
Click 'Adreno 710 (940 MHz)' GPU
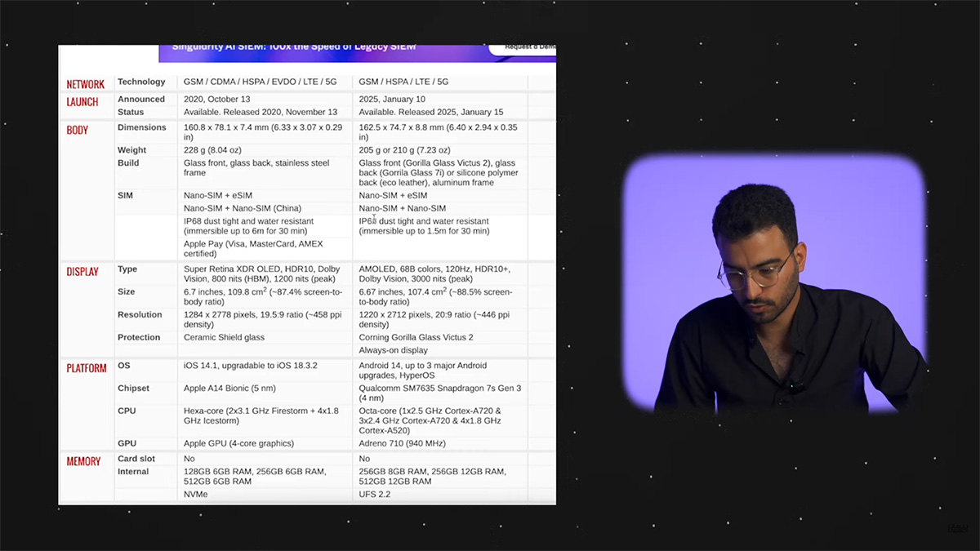click(x=402, y=443)
